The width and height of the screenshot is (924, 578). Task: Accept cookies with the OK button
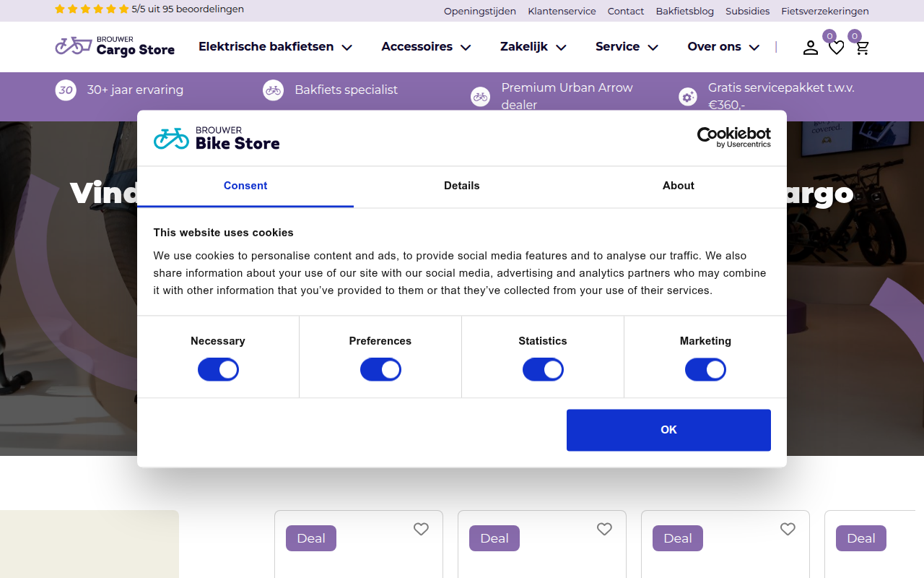point(668,430)
